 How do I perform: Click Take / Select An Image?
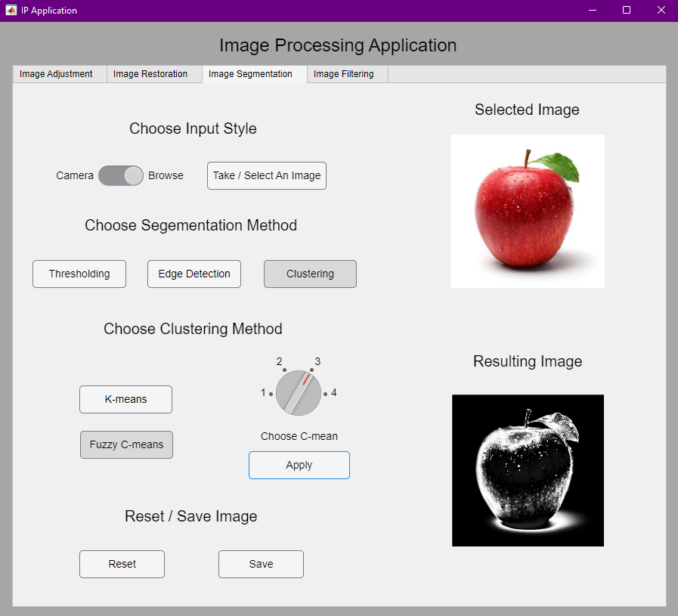pyautogui.click(x=266, y=175)
